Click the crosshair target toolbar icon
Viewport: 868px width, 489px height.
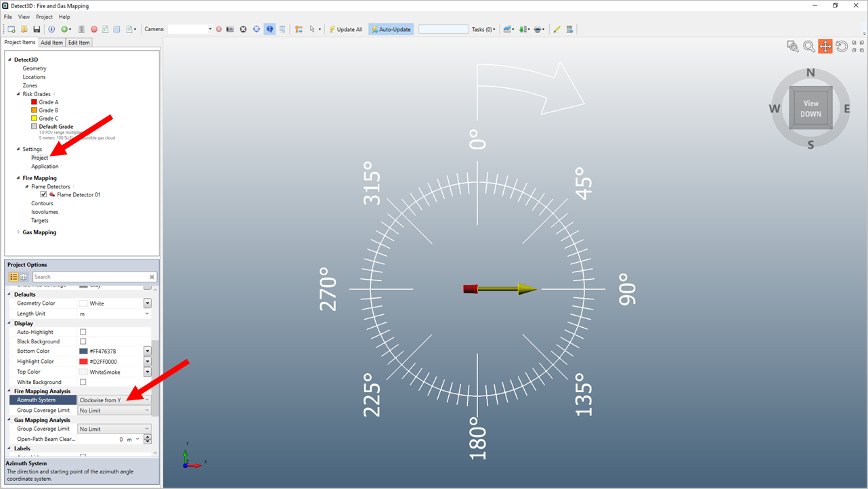point(257,29)
